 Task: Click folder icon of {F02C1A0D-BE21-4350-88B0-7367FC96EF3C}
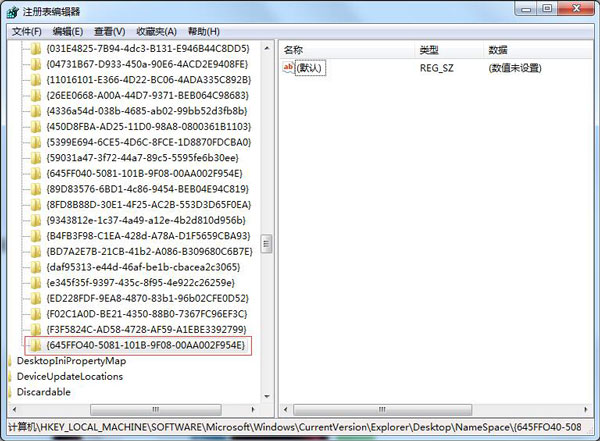[36, 314]
